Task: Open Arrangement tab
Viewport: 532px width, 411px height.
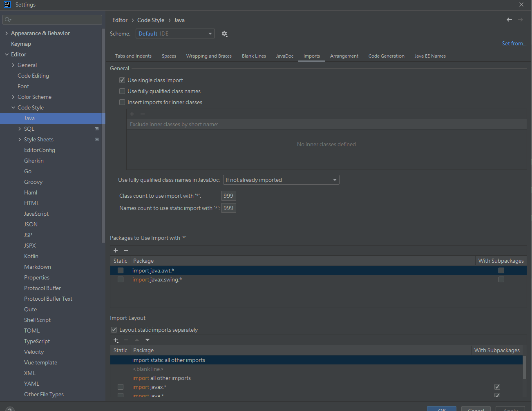Action: tap(344, 56)
